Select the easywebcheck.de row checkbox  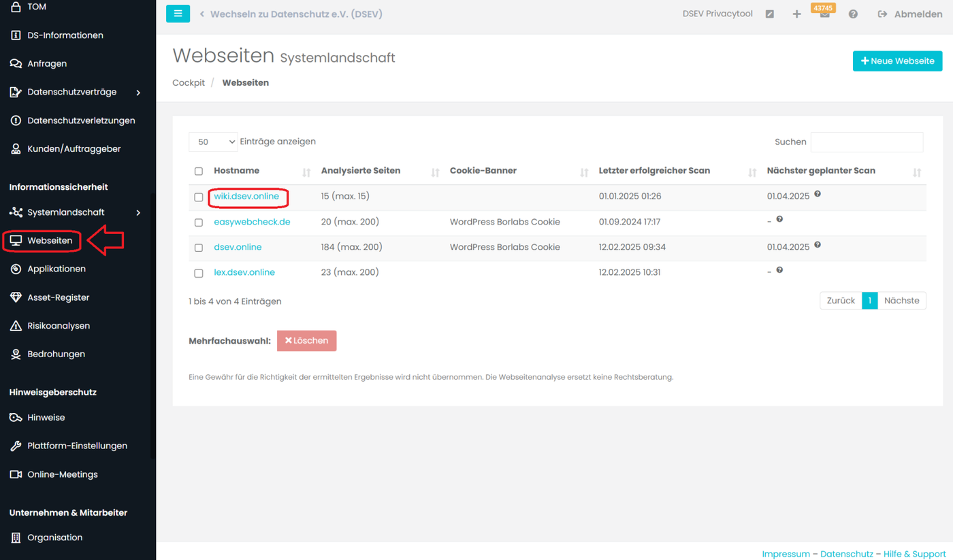click(199, 223)
